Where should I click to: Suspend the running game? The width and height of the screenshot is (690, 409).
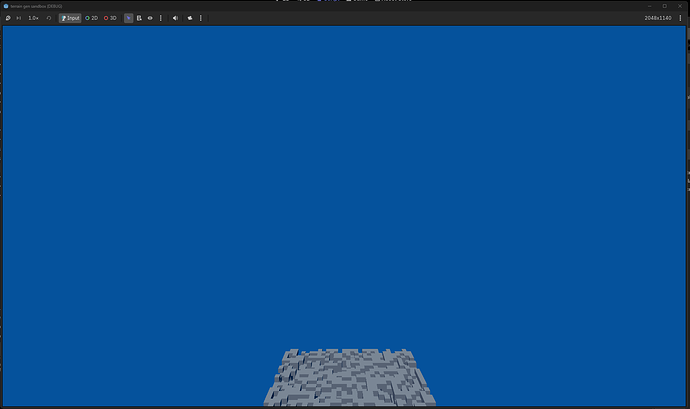tap(8, 18)
